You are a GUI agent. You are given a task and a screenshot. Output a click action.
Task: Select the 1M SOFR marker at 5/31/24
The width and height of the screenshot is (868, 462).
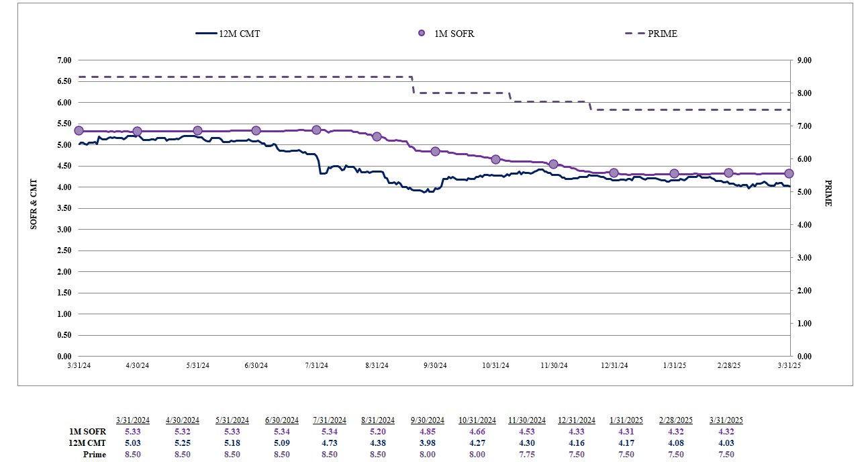(197, 131)
